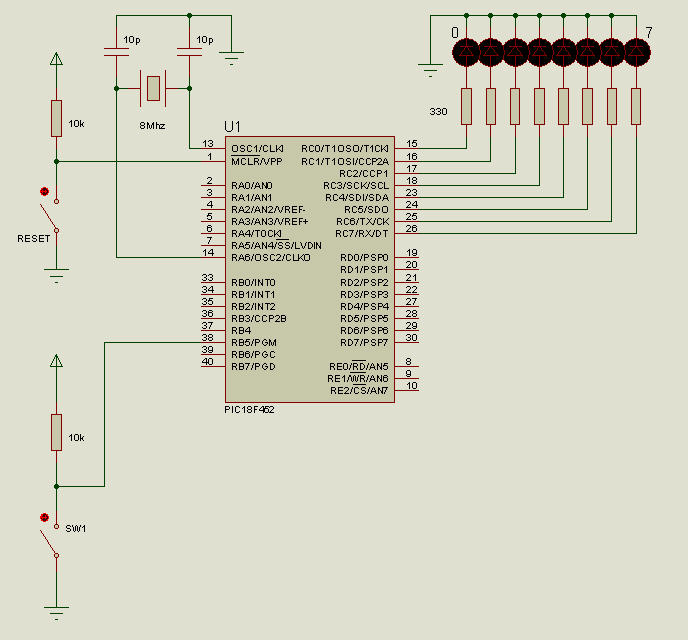This screenshot has width=688, height=640.
Task: Click the RA5/AN4/SS/LVDIN pin label
Action: pyautogui.click(x=276, y=245)
